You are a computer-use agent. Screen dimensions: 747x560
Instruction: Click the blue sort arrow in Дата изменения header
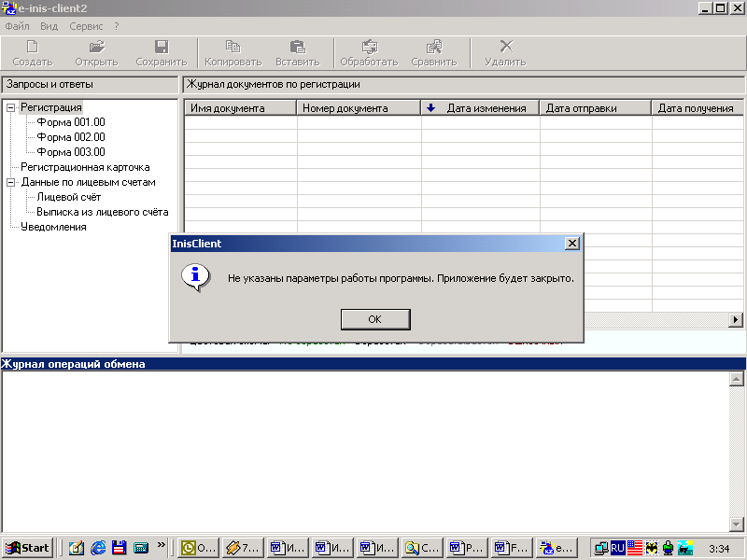[430, 107]
